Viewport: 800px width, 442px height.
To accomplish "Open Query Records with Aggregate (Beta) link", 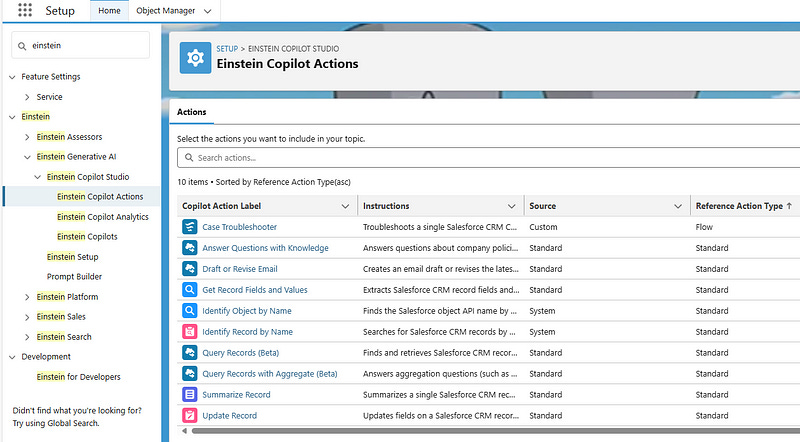I will (x=270, y=373).
